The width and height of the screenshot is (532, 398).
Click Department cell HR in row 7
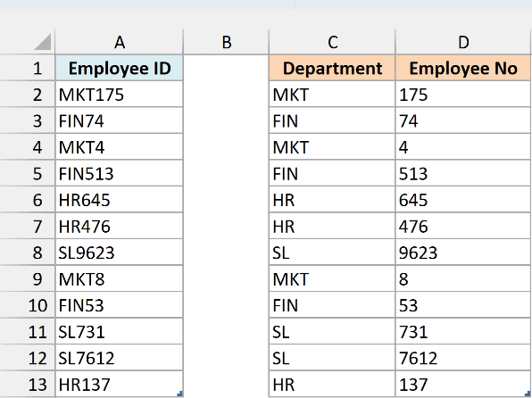(x=332, y=226)
